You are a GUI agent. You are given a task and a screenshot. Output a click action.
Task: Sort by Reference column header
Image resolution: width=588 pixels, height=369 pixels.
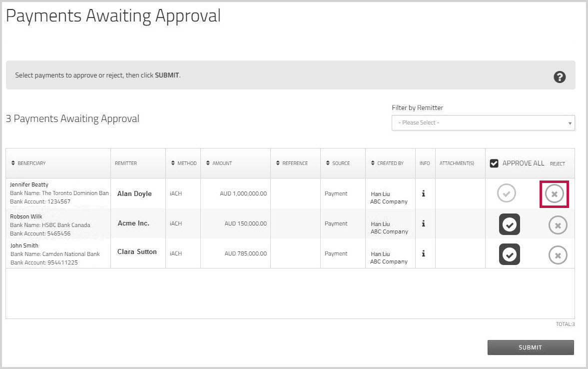click(292, 163)
